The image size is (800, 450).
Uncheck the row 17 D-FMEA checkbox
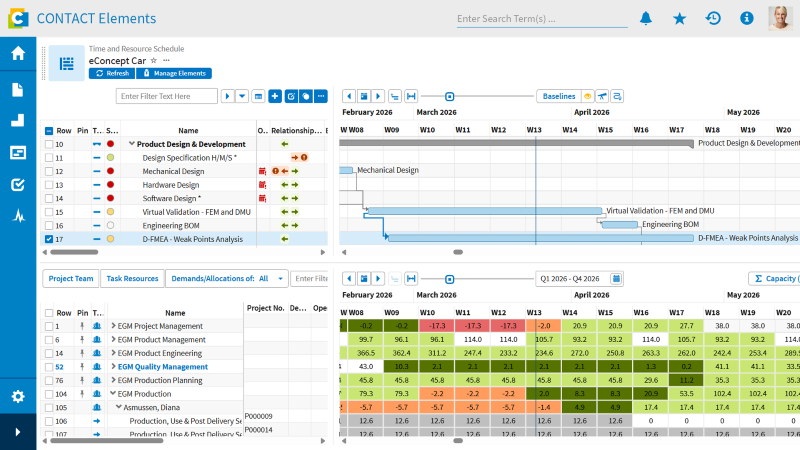tap(49, 239)
